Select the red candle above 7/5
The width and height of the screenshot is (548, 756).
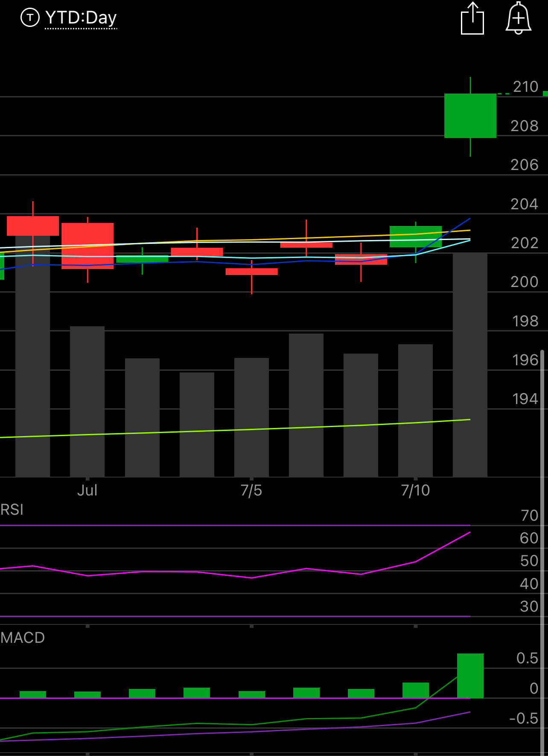(x=252, y=272)
